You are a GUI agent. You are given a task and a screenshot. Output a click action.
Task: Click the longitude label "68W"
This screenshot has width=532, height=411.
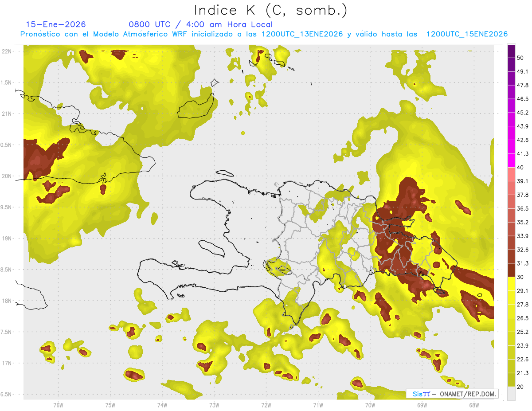(473, 405)
